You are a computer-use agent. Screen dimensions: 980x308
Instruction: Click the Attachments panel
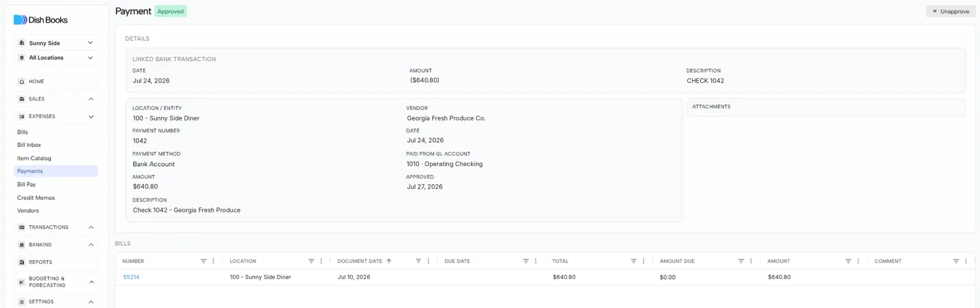pyautogui.click(x=826, y=107)
